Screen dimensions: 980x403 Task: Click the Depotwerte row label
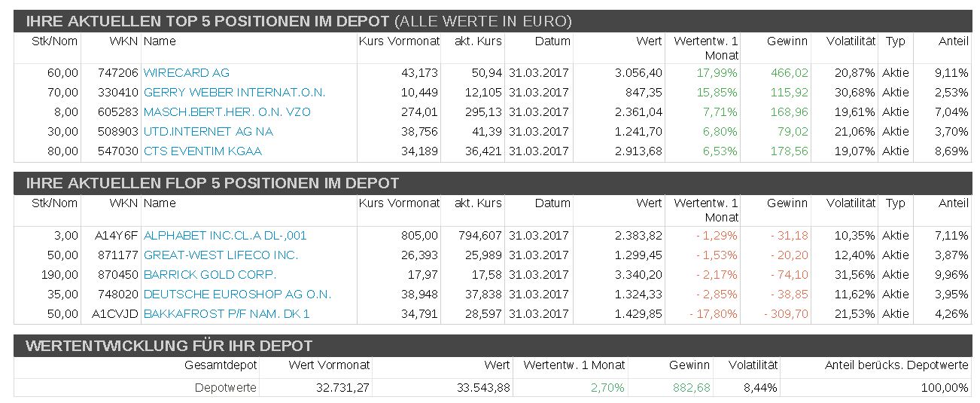point(226,388)
